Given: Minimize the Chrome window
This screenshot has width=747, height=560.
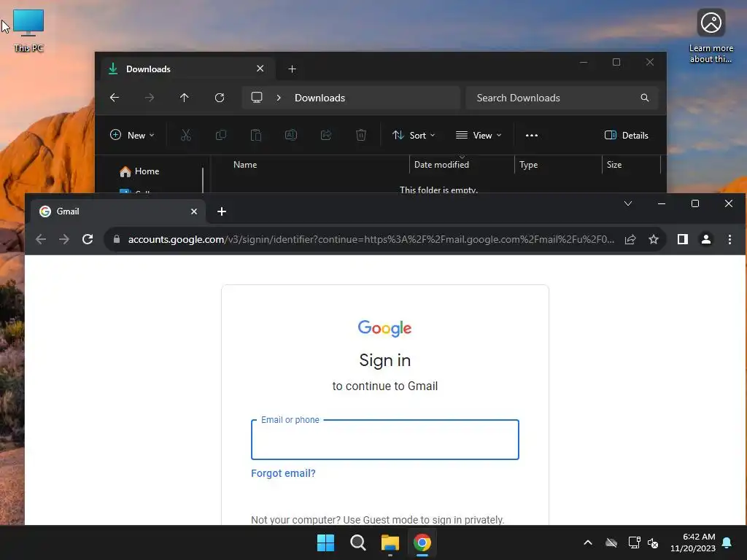Looking at the screenshot, I should click(x=661, y=204).
